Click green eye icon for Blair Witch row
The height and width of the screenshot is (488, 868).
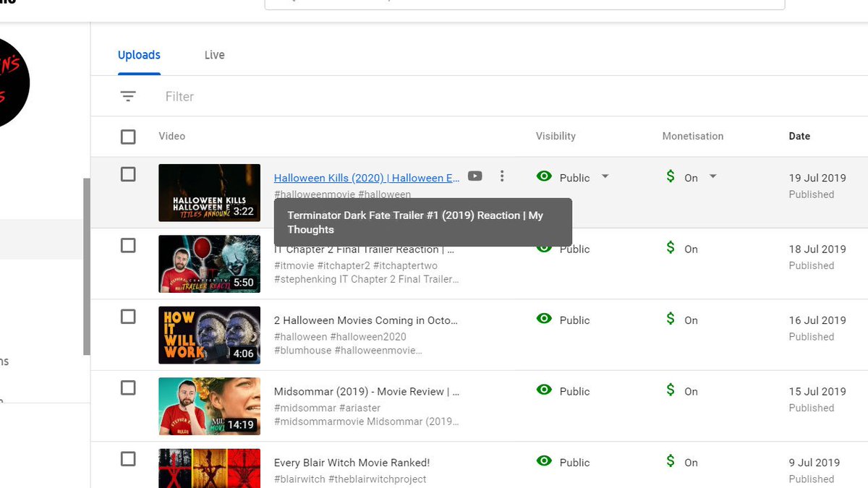[x=544, y=461]
